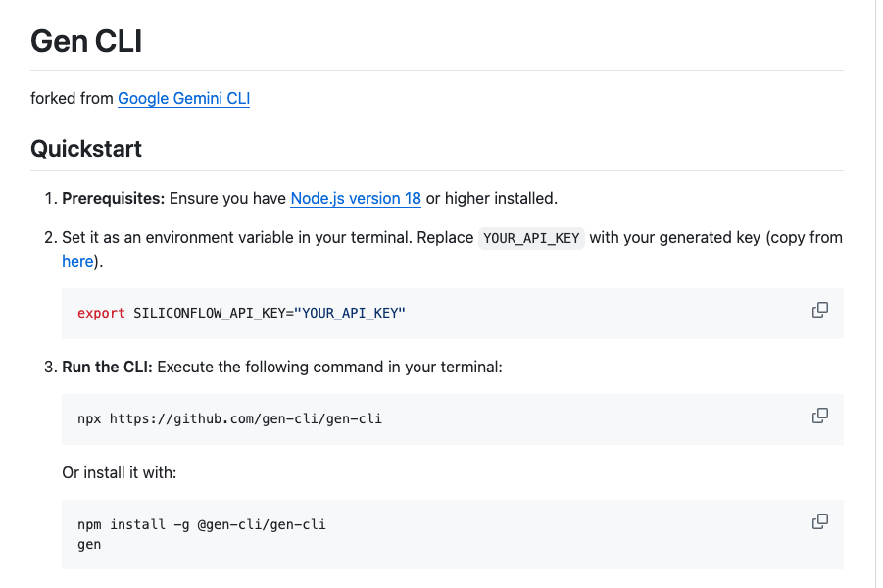Screen dimensions: 883x588
Task: Click the npx https://github.com/gen-cli/gen-cli command text
Action: [229, 418]
